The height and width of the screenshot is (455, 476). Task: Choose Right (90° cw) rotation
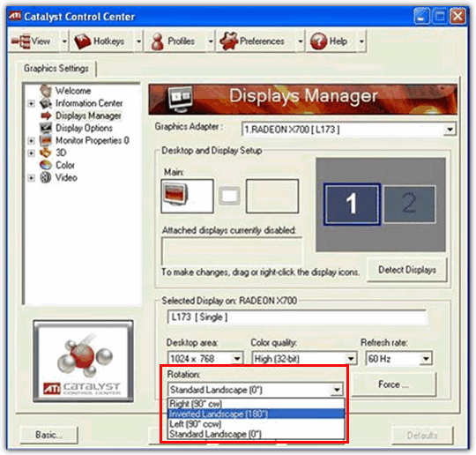pos(257,404)
